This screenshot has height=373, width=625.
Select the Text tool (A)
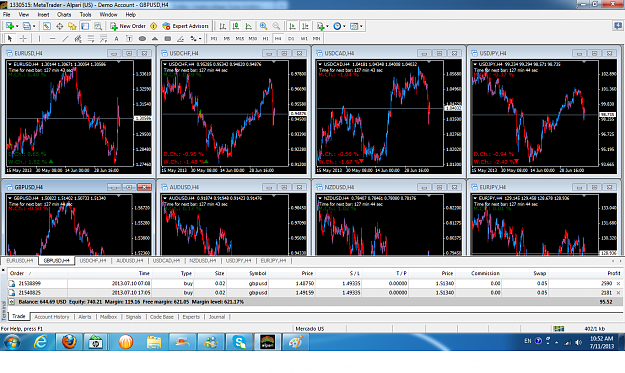point(116,39)
